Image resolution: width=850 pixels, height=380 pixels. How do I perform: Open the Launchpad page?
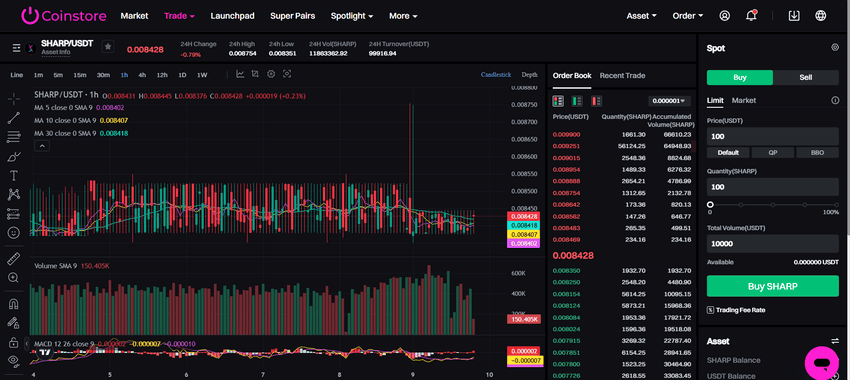232,16
